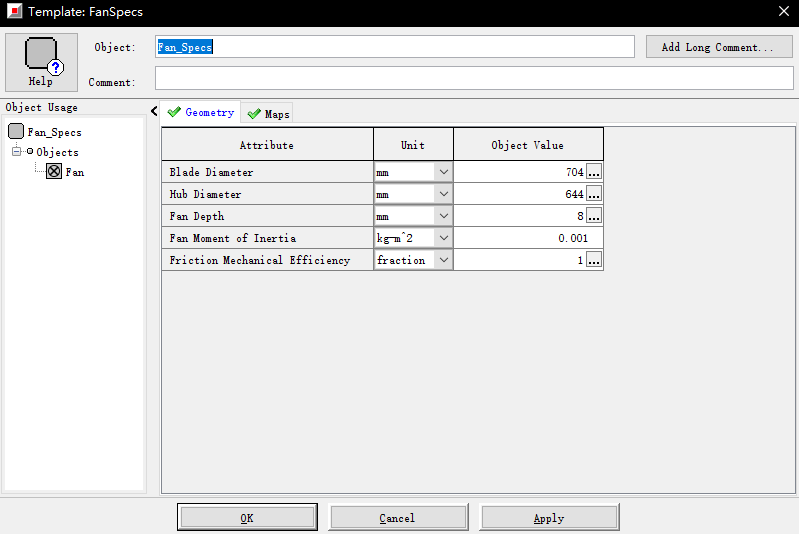Image resolution: width=799 pixels, height=534 pixels.
Task: Click the Cancel button
Action: click(397, 518)
